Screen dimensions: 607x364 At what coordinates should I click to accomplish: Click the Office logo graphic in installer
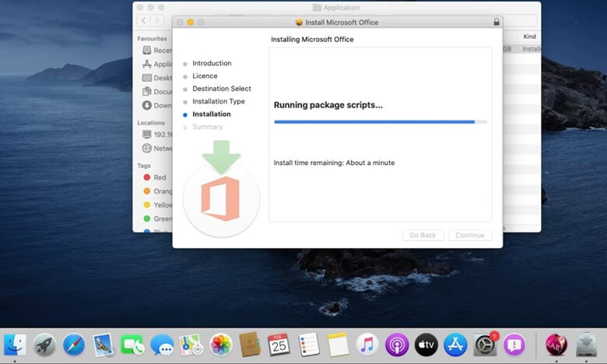coord(221,199)
